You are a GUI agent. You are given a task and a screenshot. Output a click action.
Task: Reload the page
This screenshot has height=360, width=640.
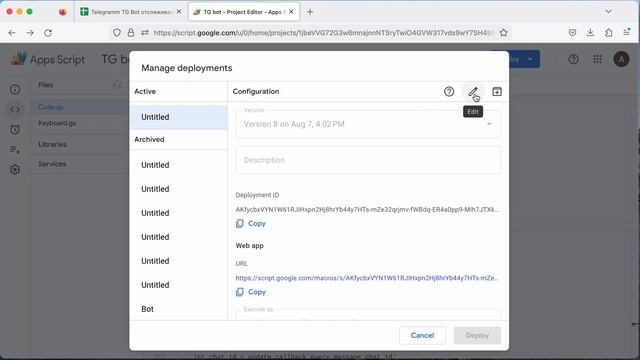48,33
